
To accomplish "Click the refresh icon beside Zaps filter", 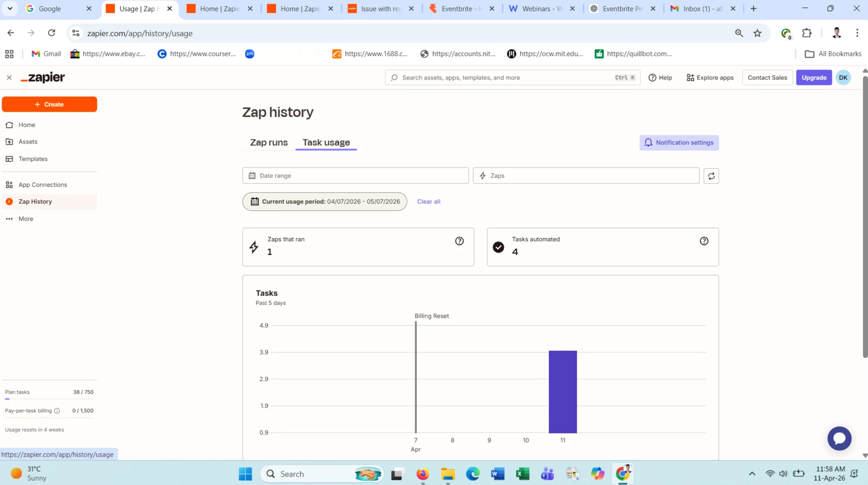I will [711, 176].
